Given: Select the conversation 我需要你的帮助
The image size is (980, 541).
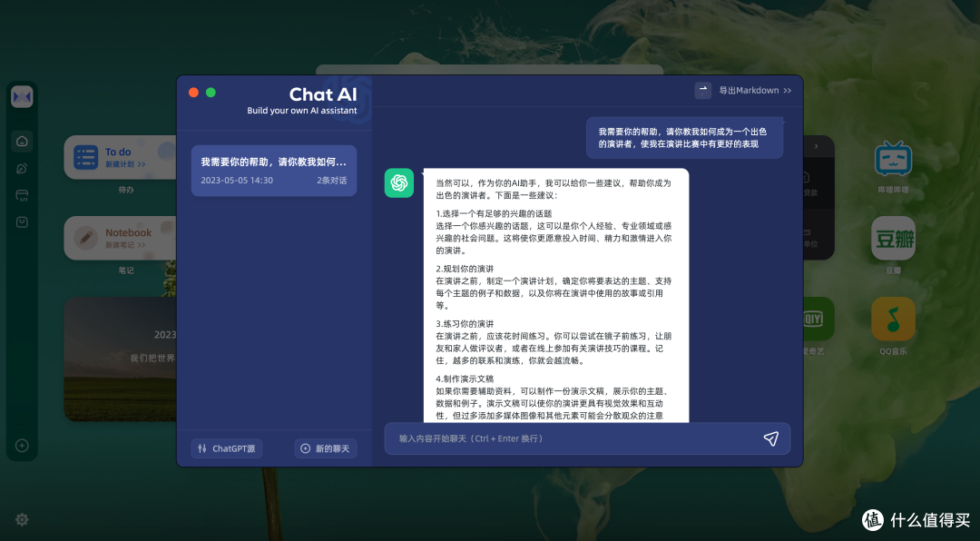Looking at the screenshot, I should click(x=274, y=170).
